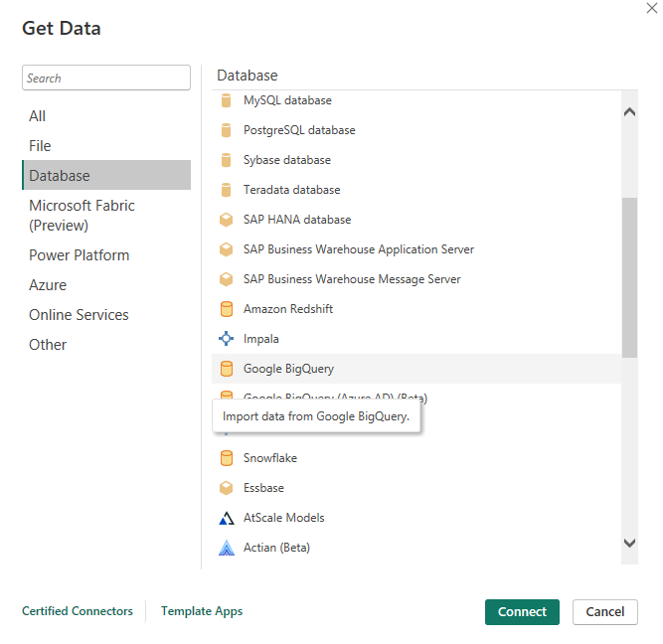Click the Actian (Beta) icon
The image size is (663, 644).
coord(227,548)
